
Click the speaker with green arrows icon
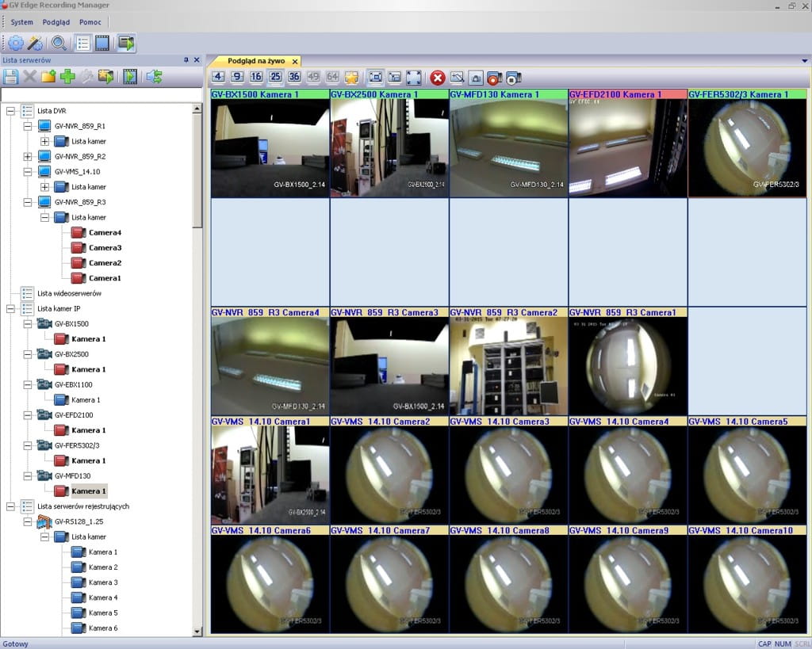tap(154, 76)
